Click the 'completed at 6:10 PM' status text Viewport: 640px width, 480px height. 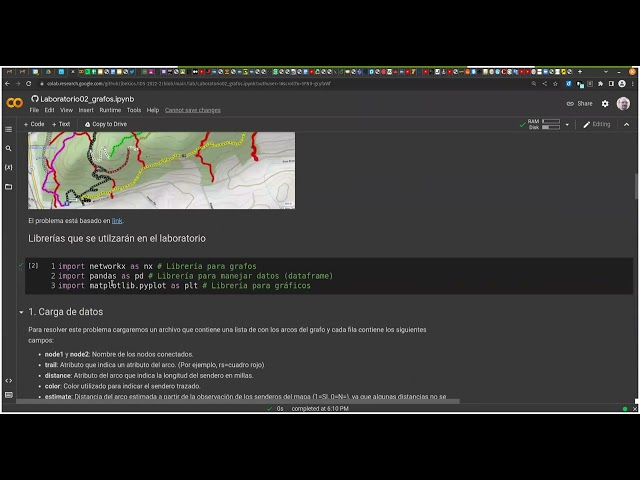320,409
